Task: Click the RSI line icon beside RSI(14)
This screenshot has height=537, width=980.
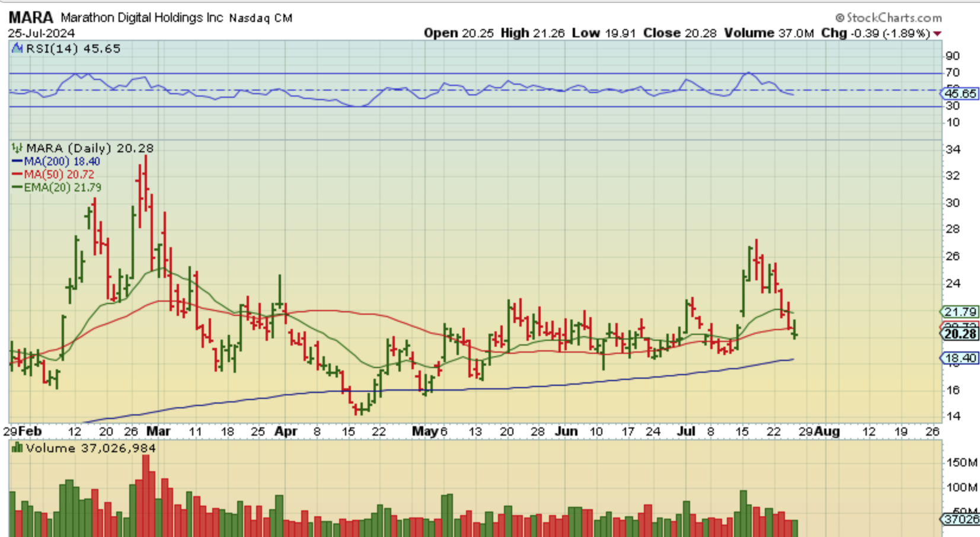Action: [17, 49]
